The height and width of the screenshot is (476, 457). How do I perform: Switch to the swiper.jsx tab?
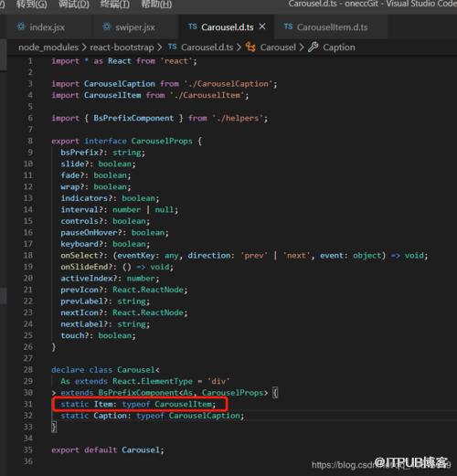pyautogui.click(x=134, y=27)
